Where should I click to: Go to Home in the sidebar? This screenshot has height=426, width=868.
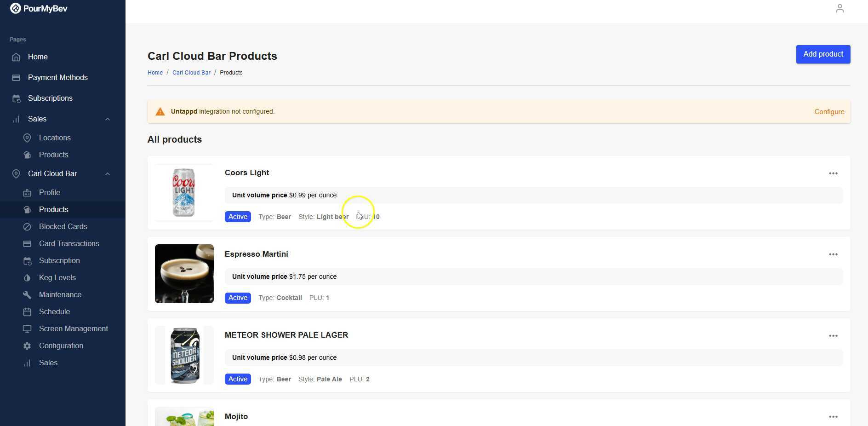(x=38, y=57)
